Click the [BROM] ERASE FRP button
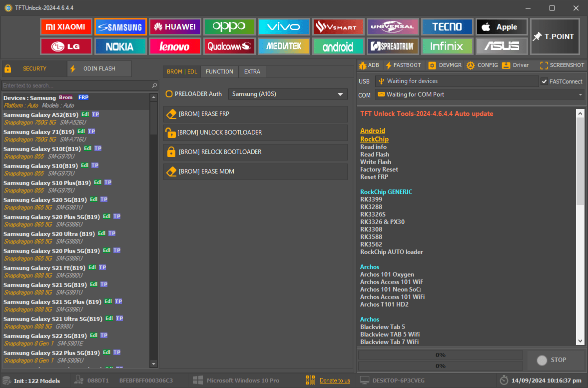The image size is (588, 388). [255, 114]
